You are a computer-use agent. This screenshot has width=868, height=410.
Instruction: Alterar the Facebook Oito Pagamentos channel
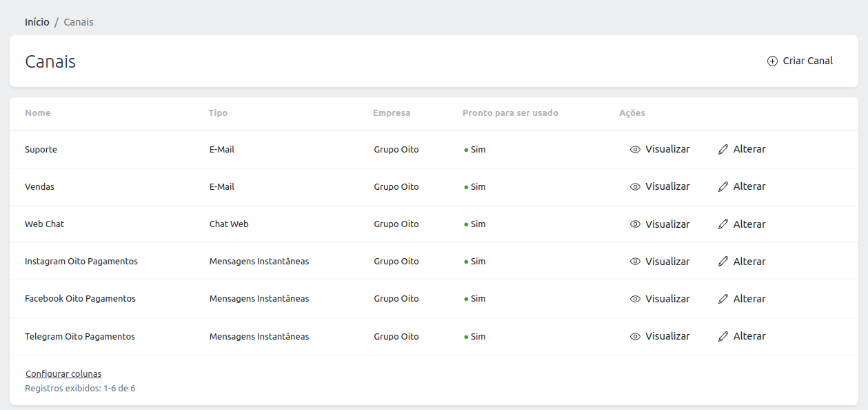(x=742, y=299)
